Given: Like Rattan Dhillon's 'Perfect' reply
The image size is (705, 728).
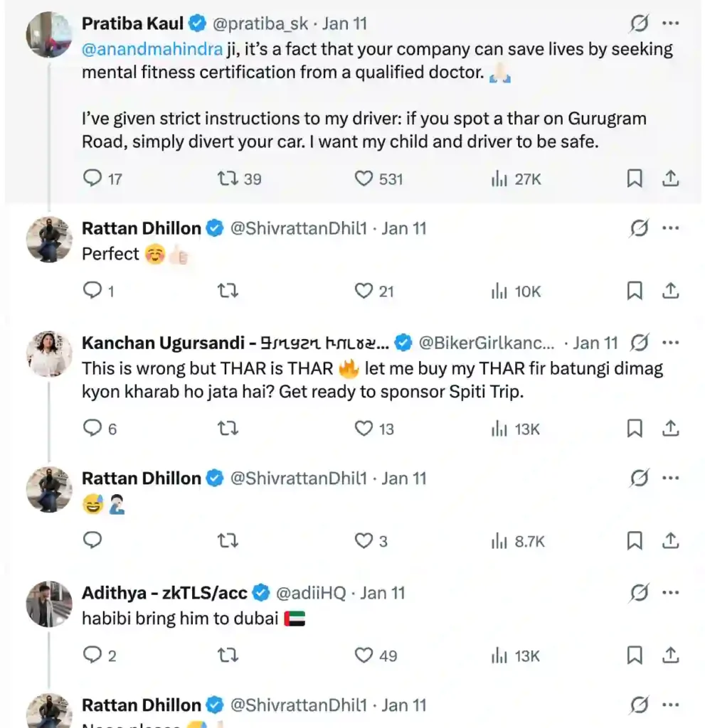Looking at the screenshot, I should click(364, 291).
